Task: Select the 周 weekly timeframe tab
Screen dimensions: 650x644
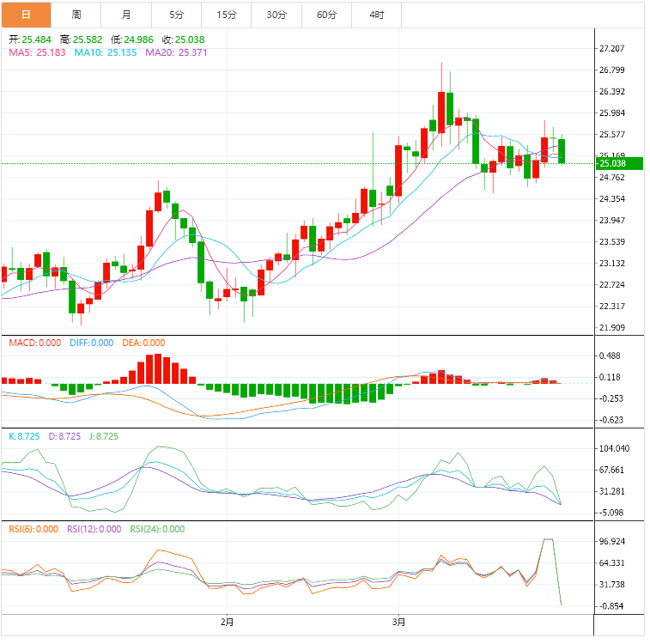Action: pos(76,15)
